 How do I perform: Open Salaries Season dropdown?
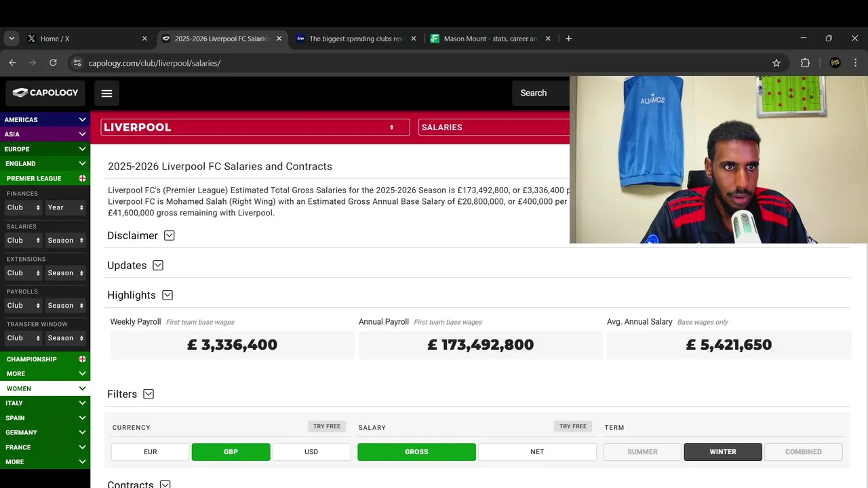[x=66, y=240]
